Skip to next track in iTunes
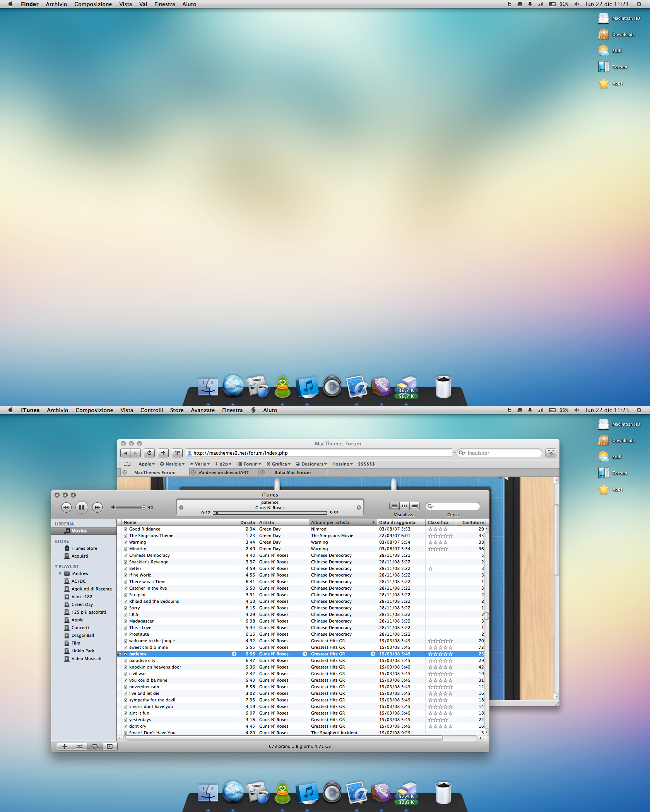Screen dimensions: 650x812 pyautogui.click(x=97, y=507)
